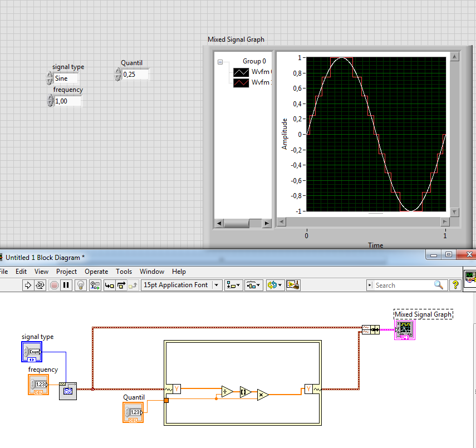Click the Quantil increment/decrement arrows

(x=118, y=74)
